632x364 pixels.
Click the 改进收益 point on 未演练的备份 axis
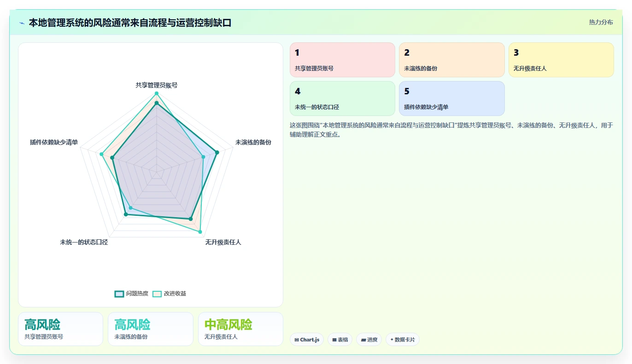click(203, 157)
